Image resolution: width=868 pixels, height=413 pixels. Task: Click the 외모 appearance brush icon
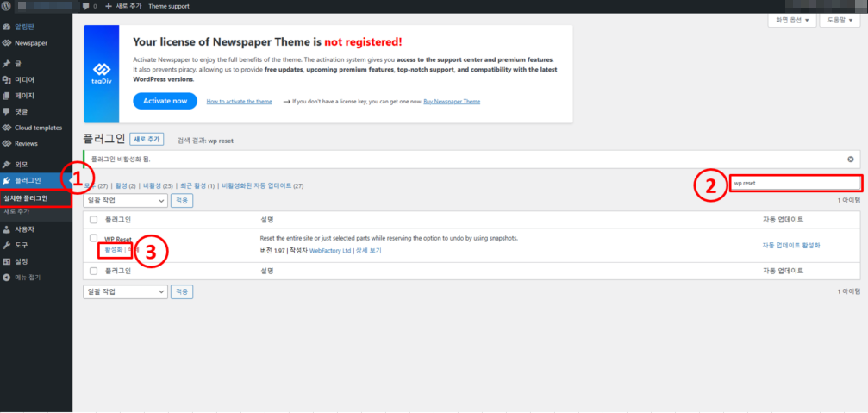pos(7,165)
